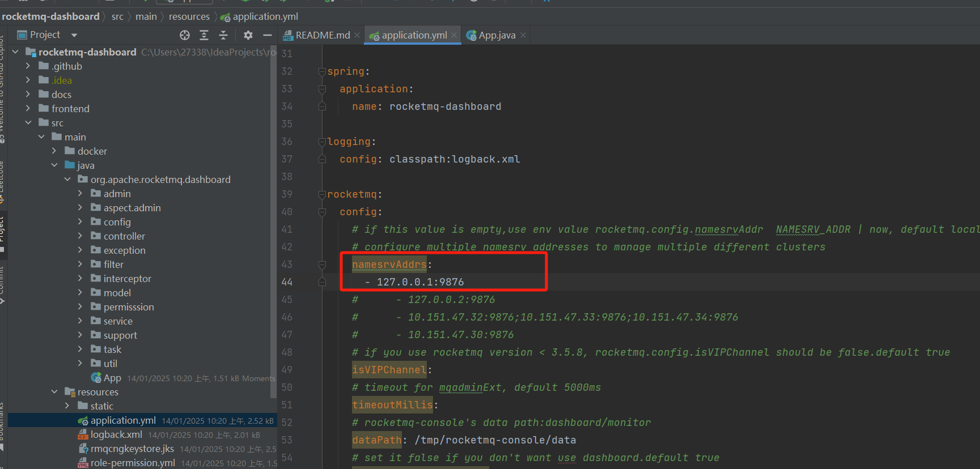Click the locate-in-project target icon
The image size is (980, 469).
pyautogui.click(x=185, y=35)
